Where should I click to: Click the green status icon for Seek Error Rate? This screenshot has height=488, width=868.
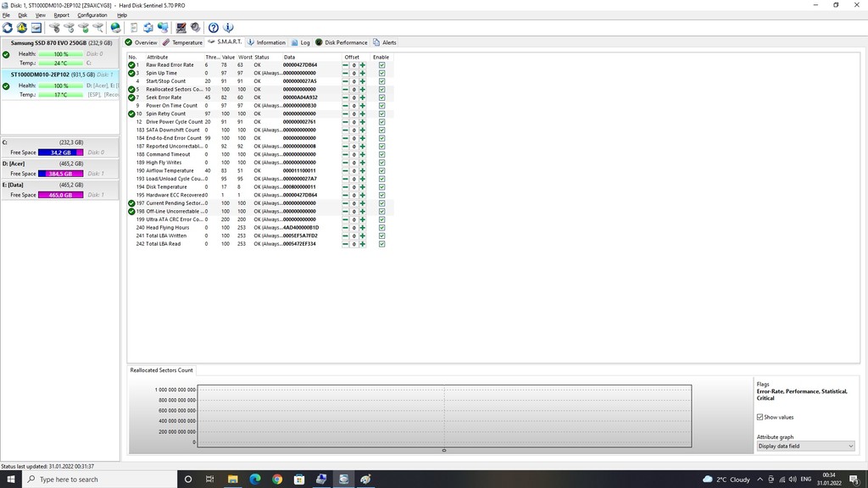(131, 97)
